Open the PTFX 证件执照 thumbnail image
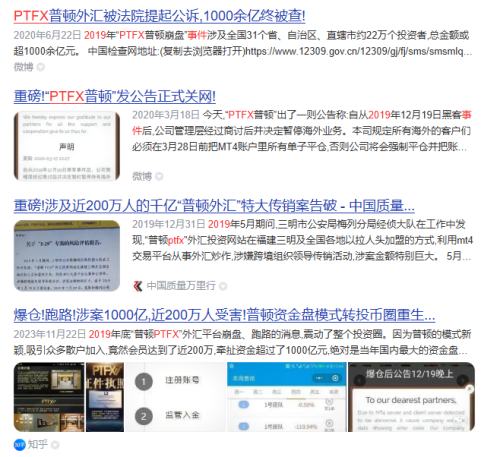500x457 pixels. pos(105,397)
